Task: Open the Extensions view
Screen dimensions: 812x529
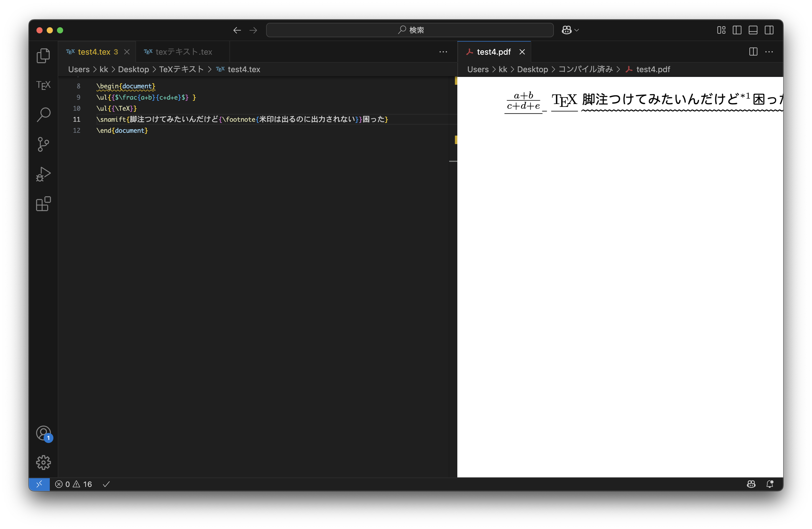Action: click(43, 204)
